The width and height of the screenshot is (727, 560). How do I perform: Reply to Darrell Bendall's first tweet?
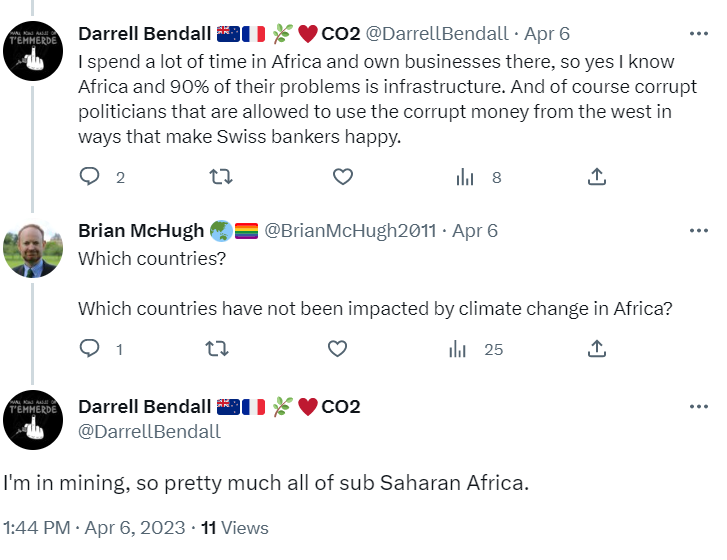[x=90, y=177]
